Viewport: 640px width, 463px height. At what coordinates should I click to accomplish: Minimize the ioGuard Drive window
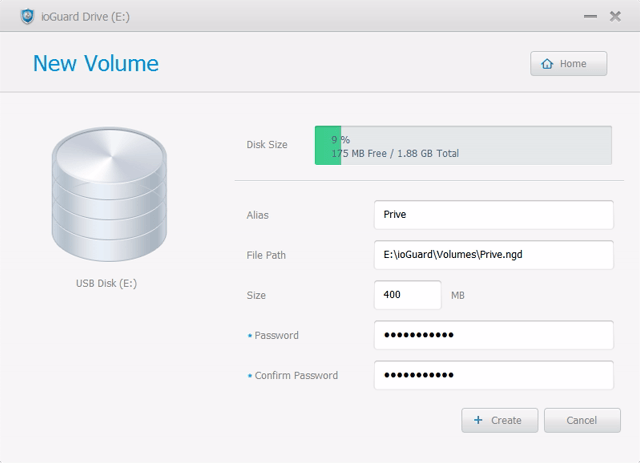(x=590, y=16)
